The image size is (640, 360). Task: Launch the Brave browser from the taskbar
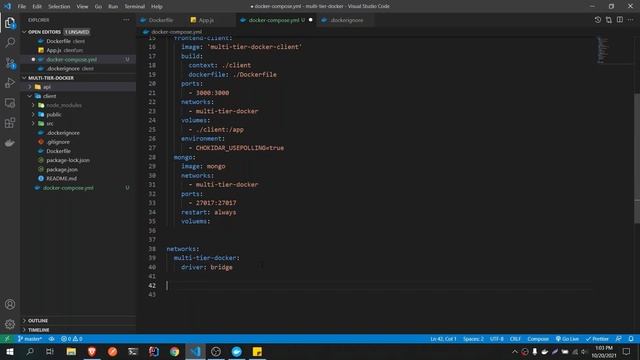click(x=92, y=351)
